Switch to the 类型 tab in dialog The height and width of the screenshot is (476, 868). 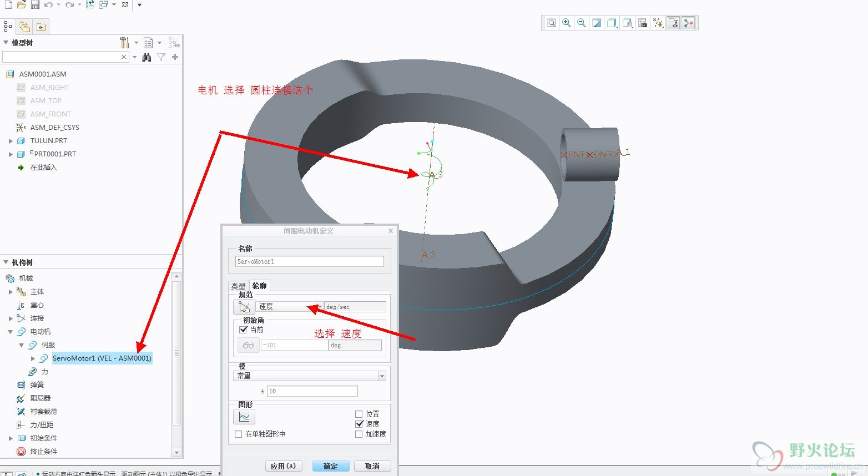239,286
